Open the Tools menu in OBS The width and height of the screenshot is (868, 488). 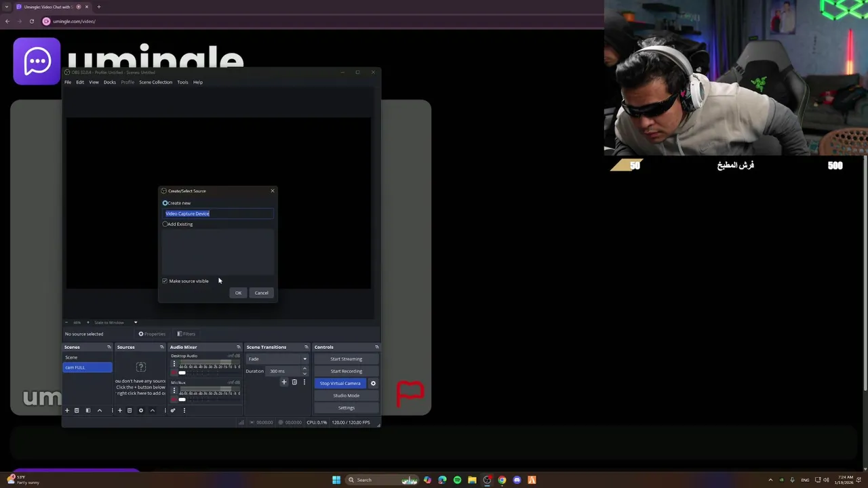[x=182, y=82]
